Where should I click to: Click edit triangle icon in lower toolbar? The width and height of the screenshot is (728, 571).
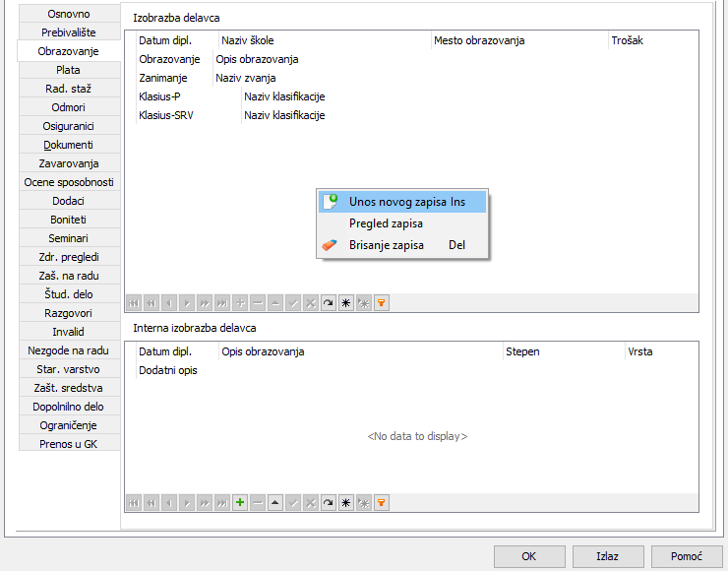(x=275, y=502)
